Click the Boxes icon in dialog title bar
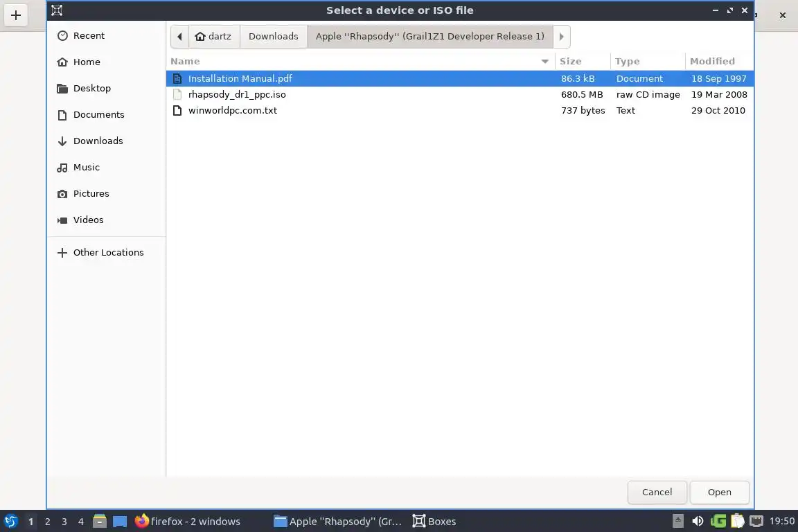Image resolution: width=798 pixels, height=532 pixels. tap(57, 10)
